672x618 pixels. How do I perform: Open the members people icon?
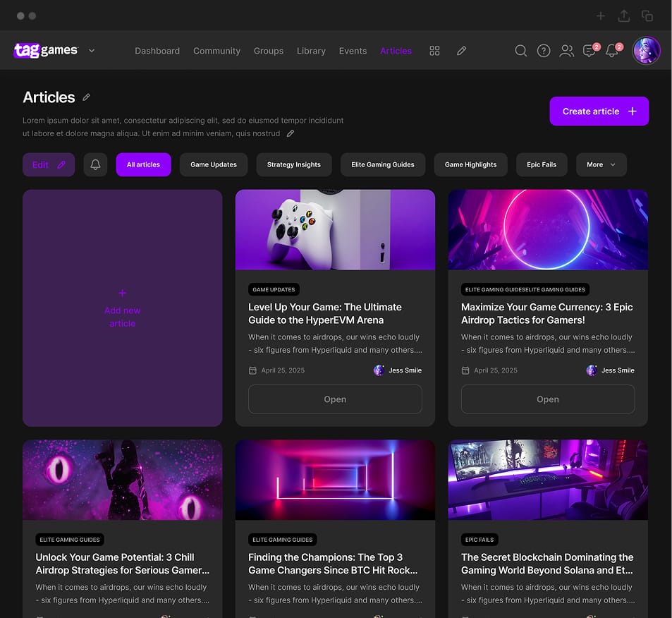566,51
